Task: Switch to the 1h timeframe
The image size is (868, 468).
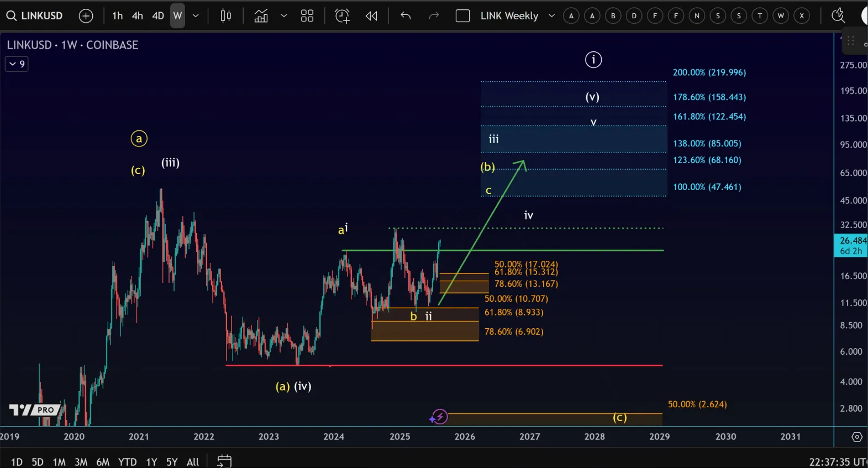Action: tap(117, 16)
